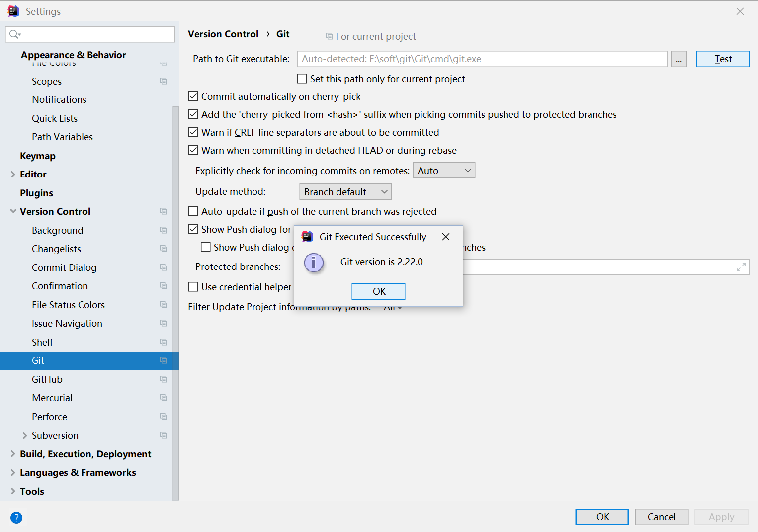Click the search magnifier icon in Settings

(15, 34)
